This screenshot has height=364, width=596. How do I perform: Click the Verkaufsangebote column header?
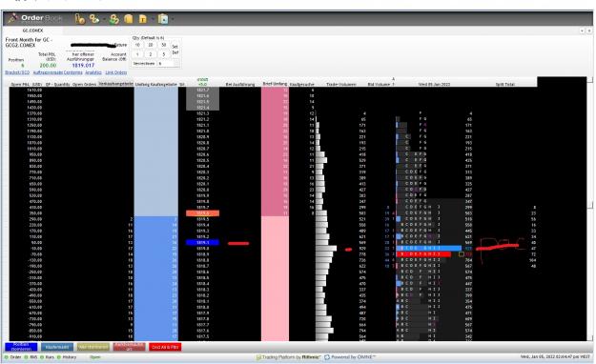coord(115,84)
